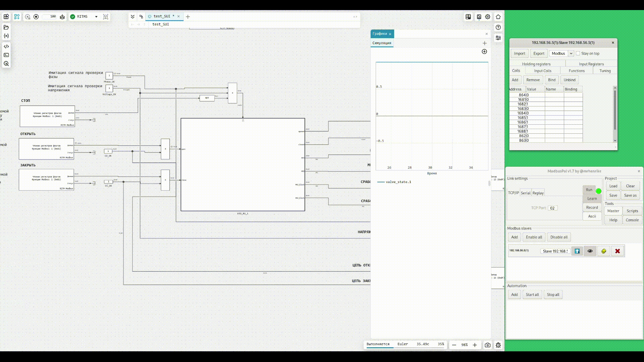Click the TCP Port input field
This screenshot has width=644, height=362.
[x=552, y=208]
